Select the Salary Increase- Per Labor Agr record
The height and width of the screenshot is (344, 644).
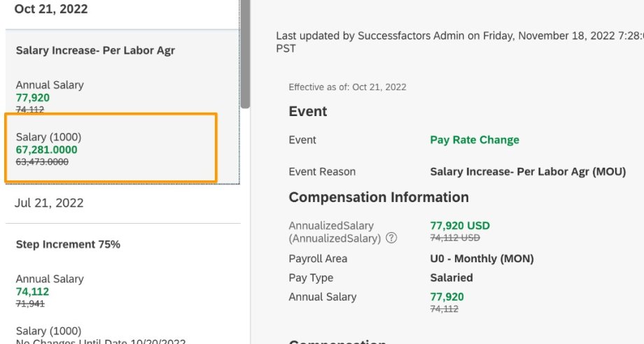(x=95, y=50)
